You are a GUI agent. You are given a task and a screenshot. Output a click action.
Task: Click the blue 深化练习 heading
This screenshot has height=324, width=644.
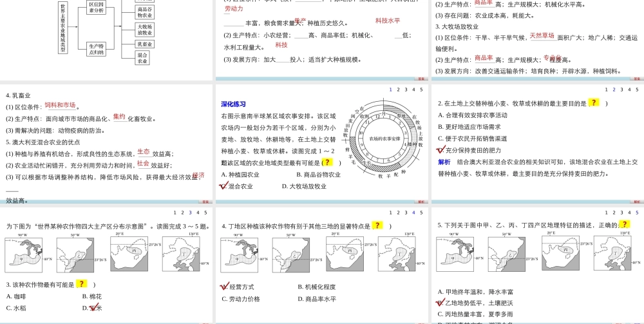[233, 104]
